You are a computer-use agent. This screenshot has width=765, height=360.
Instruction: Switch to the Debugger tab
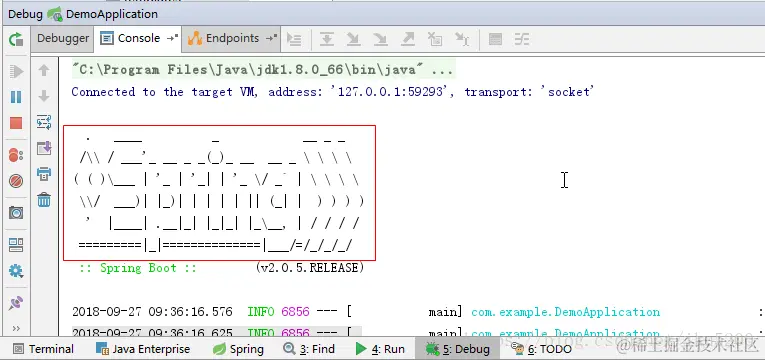[63, 38]
